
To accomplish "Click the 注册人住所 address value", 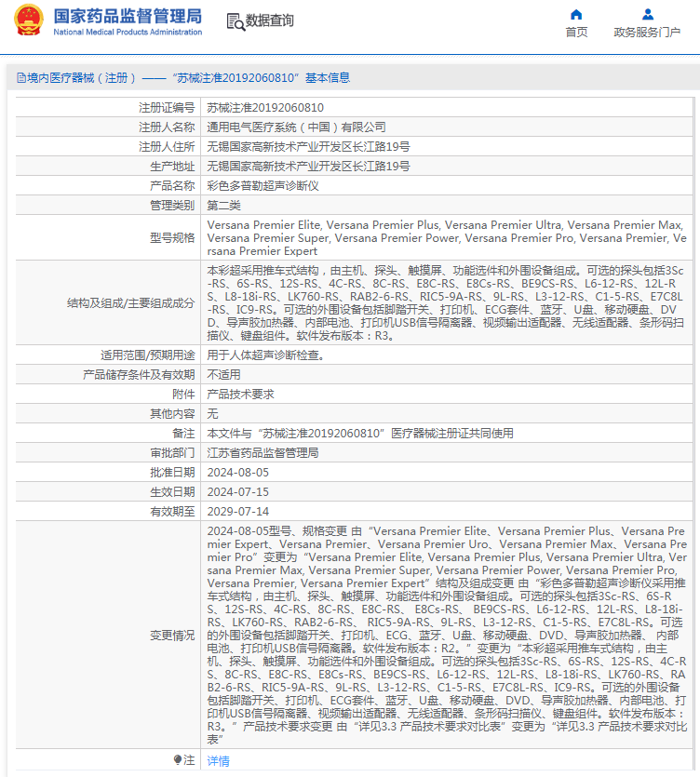I will 308,147.
